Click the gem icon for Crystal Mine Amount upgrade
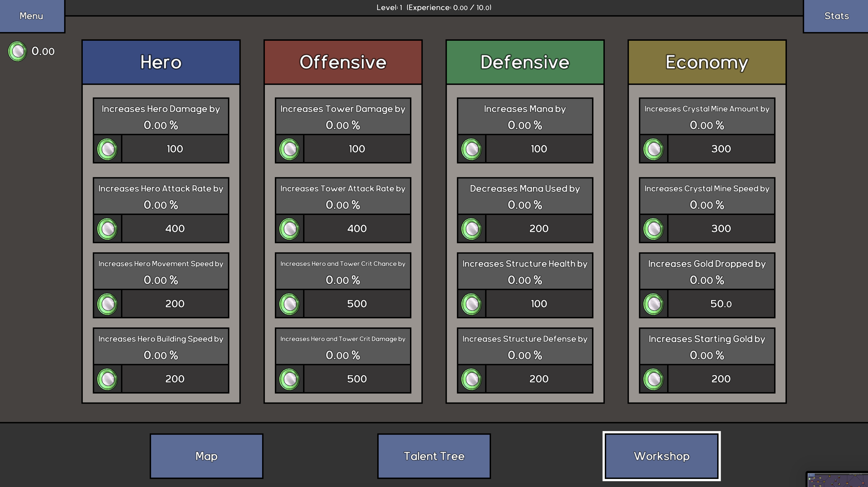 [x=653, y=149]
